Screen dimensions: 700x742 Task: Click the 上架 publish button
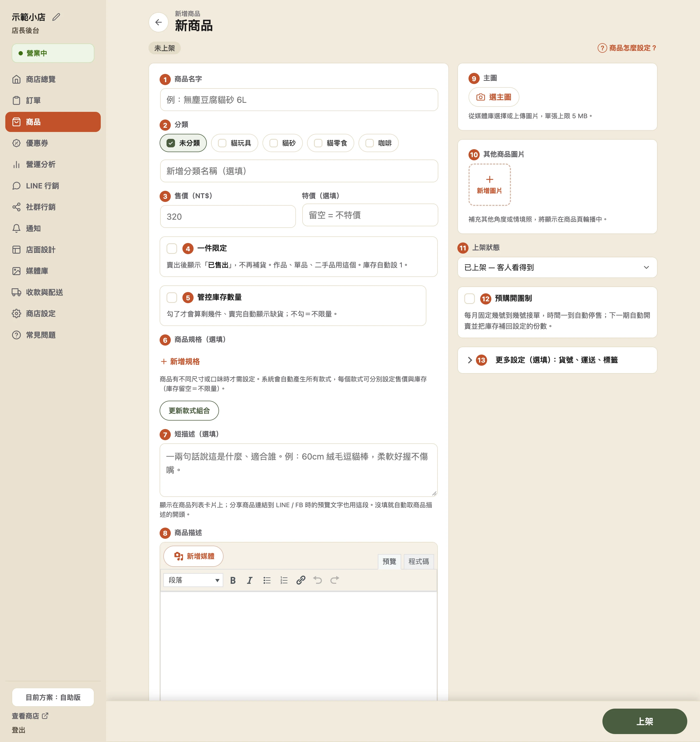pyautogui.click(x=644, y=722)
